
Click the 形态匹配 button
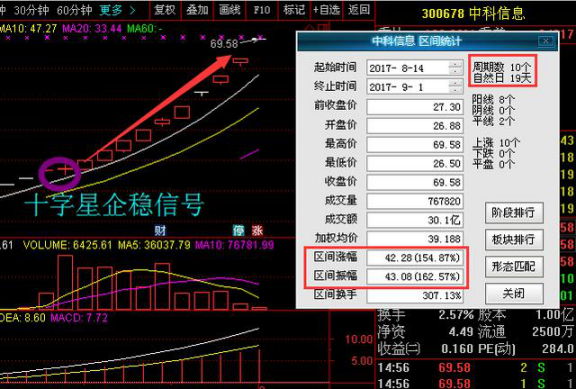514,266
